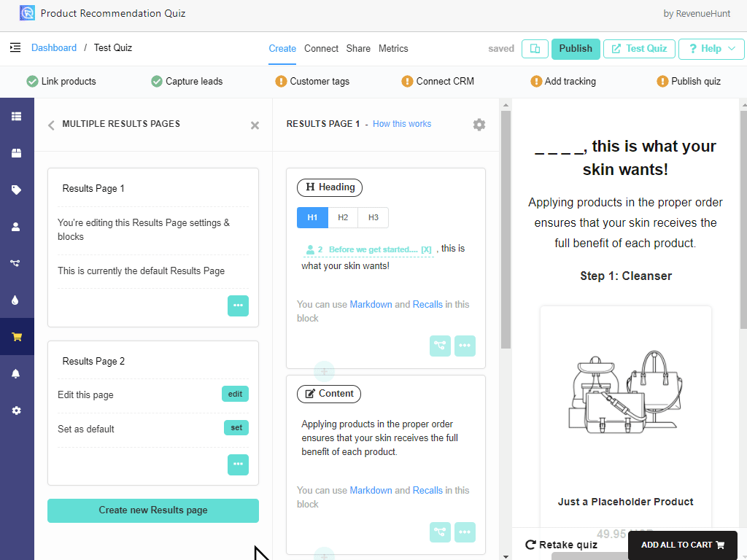This screenshot has width=747, height=560.
Task: Click the Publish button
Action: (x=576, y=49)
